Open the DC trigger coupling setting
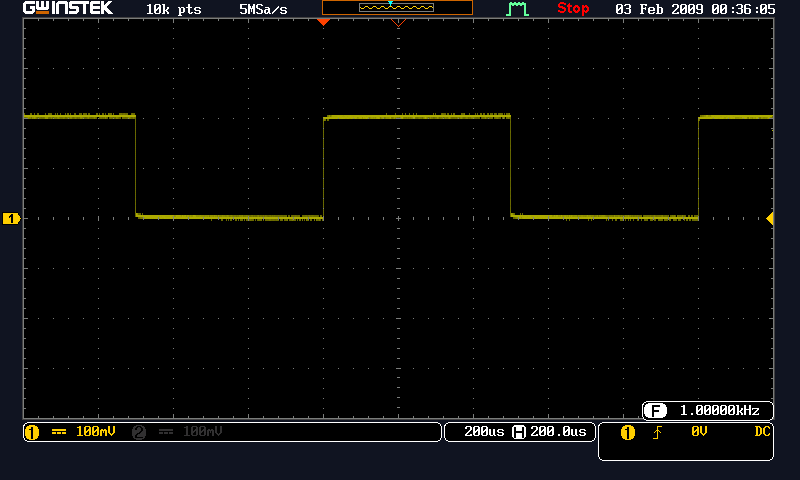800x480 pixels. (762, 432)
